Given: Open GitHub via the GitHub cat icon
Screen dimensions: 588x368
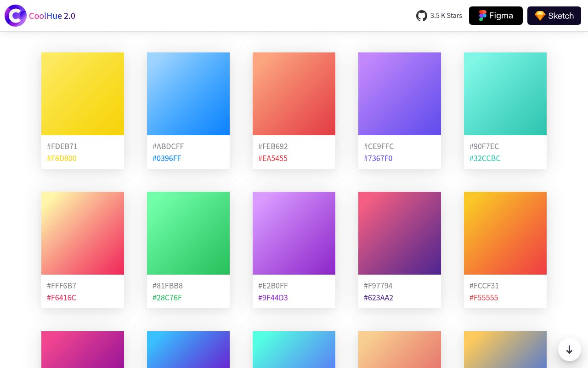Looking at the screenshot, I should 422,16.
